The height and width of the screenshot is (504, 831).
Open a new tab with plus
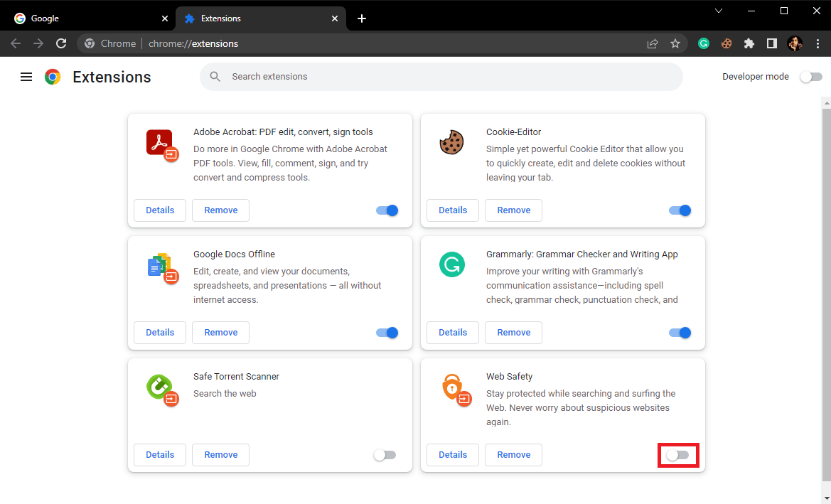pos(361,18)
